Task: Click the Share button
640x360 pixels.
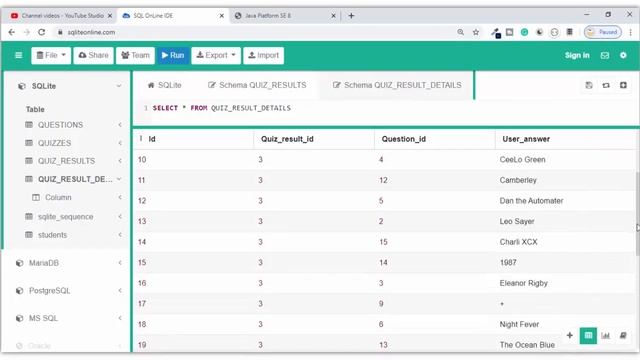Action: point(93,55)
